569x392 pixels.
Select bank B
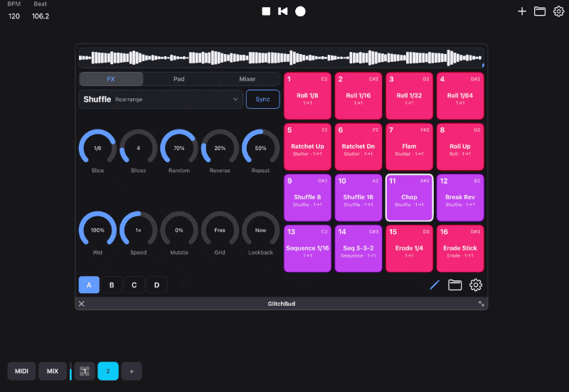pyautogui.click(x=112, y=285)
